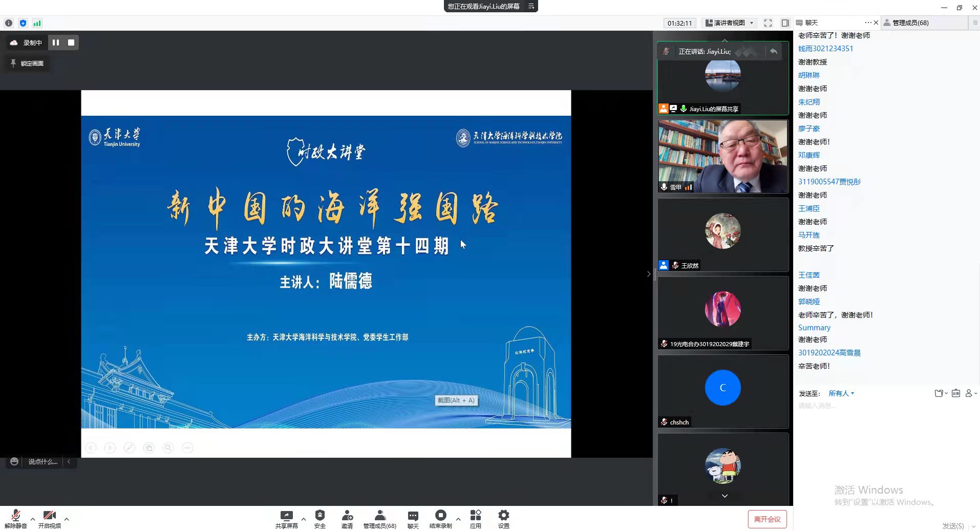End recording from toolbar
Viewport: 980px width, 531px height.
441,519
